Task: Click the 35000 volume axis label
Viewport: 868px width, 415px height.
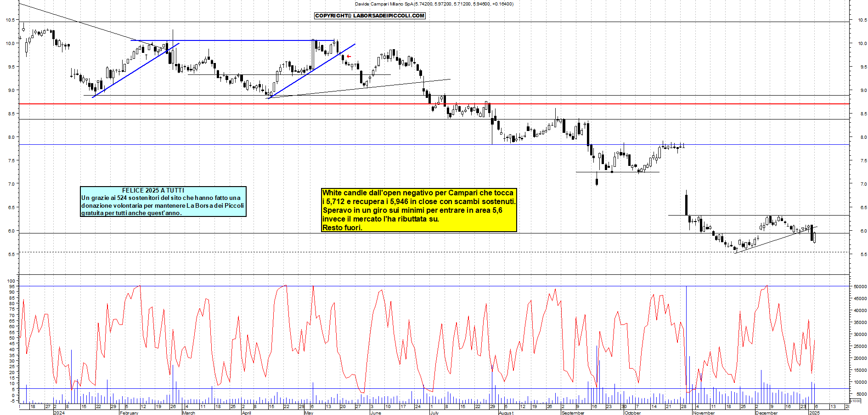Action: pos(860,322)
